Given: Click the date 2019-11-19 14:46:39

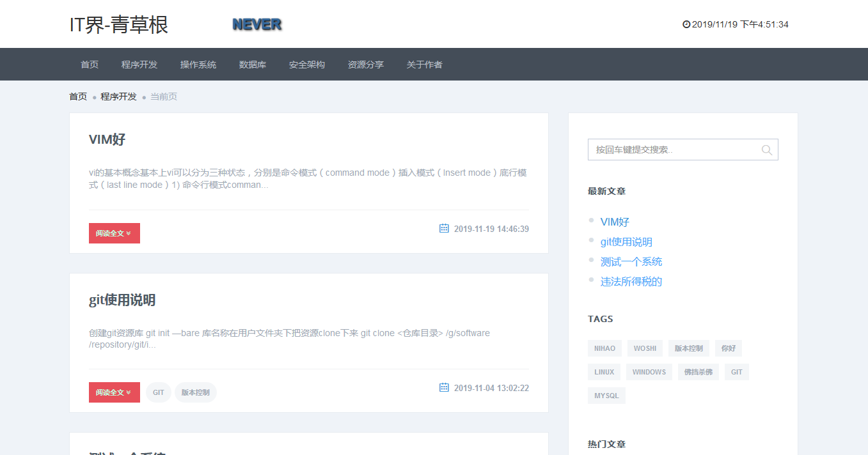Looking at the screenshot, I should pos(491,229).
